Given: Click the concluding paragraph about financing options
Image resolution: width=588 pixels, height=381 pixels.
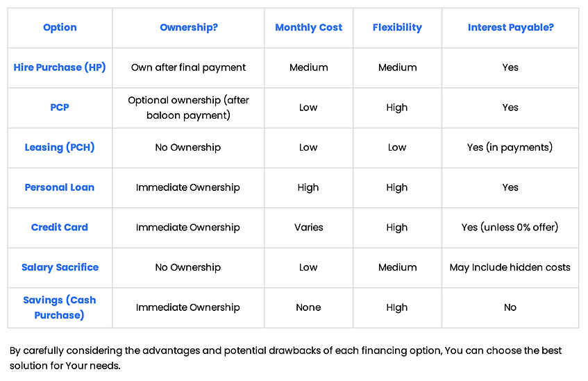Looking at the screenshot, I should [285, 357].
